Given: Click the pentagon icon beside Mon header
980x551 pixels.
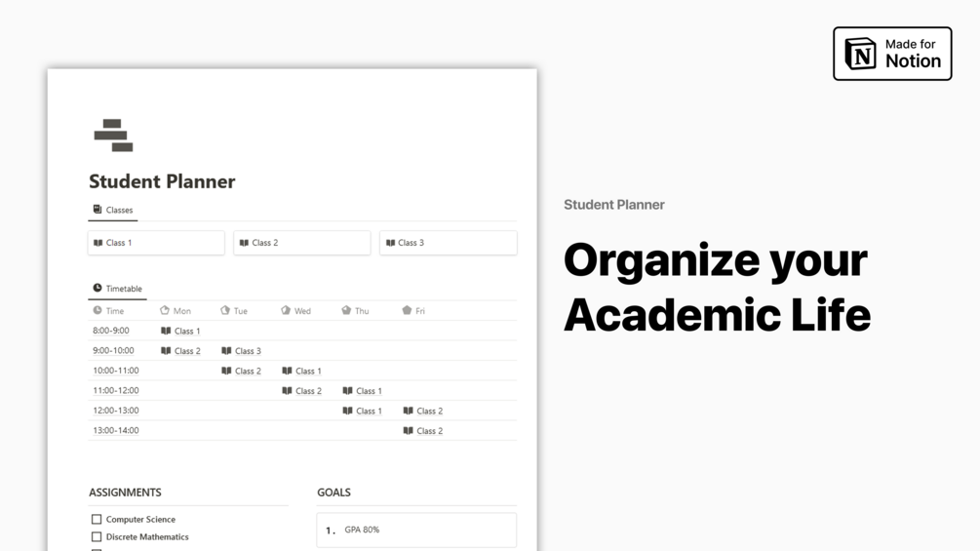Looking at the screenshot, I should 165,310.
